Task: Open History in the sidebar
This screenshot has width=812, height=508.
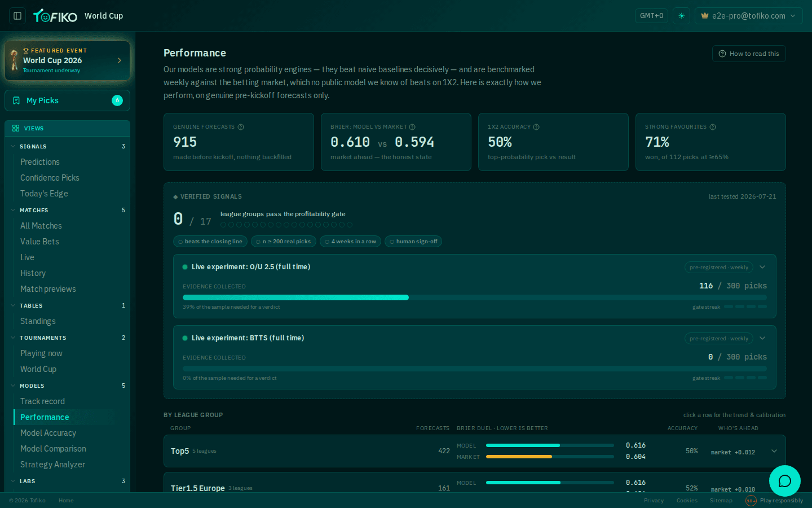Action: coord(33,273)
